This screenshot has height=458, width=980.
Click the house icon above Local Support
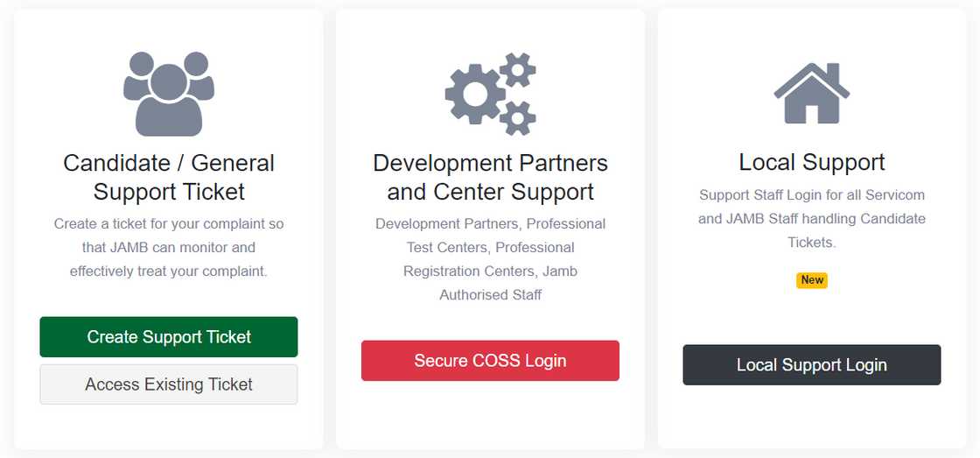coord(812,93)
